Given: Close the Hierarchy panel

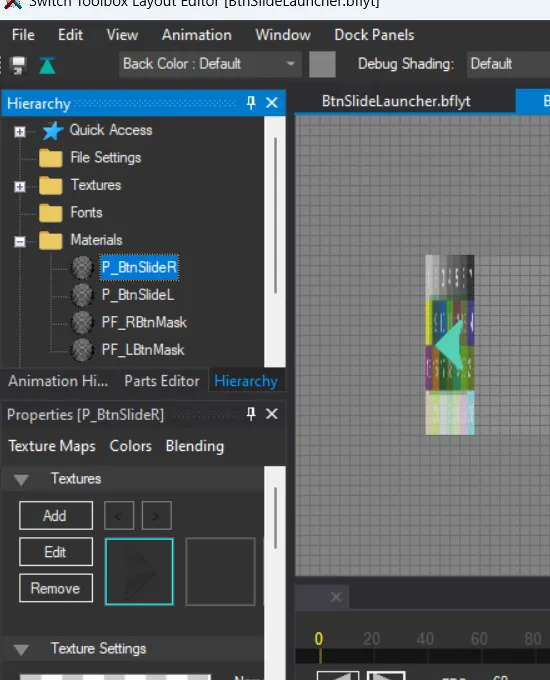Looking at the screenshot, I should pyautogui.click(x=272, y=103).
